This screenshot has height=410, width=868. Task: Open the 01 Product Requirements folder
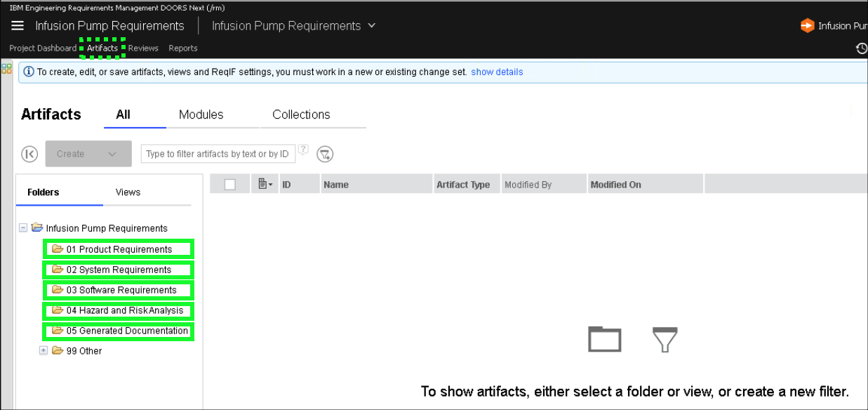(x=119, y=249)
